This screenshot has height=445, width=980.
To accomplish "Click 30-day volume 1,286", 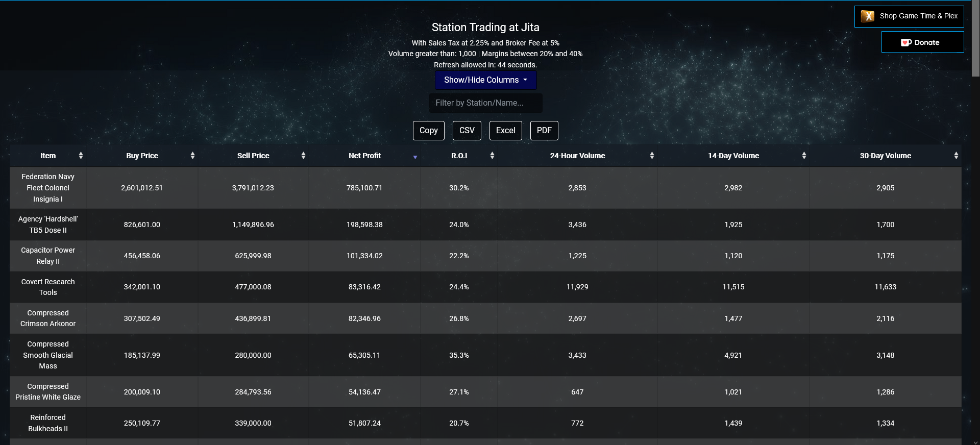I will tap(886, 392).
